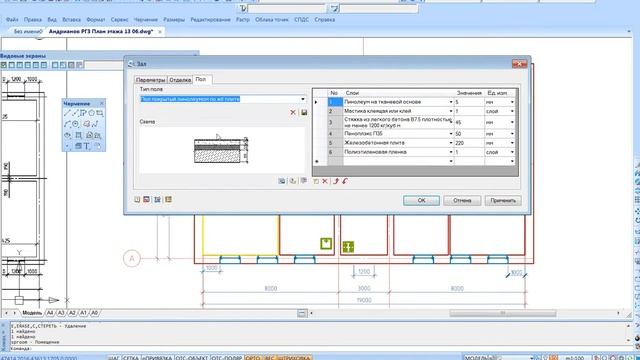Toggle ШТРИХОВКА mode in status bar
The height and width of the screenshot is (360, 640).
click(x=294, y=358)
